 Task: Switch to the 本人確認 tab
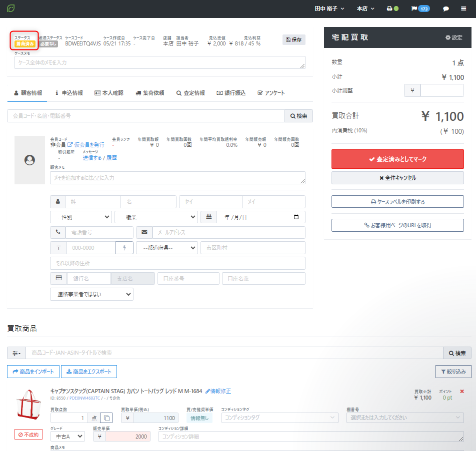[x=109, y=93]
